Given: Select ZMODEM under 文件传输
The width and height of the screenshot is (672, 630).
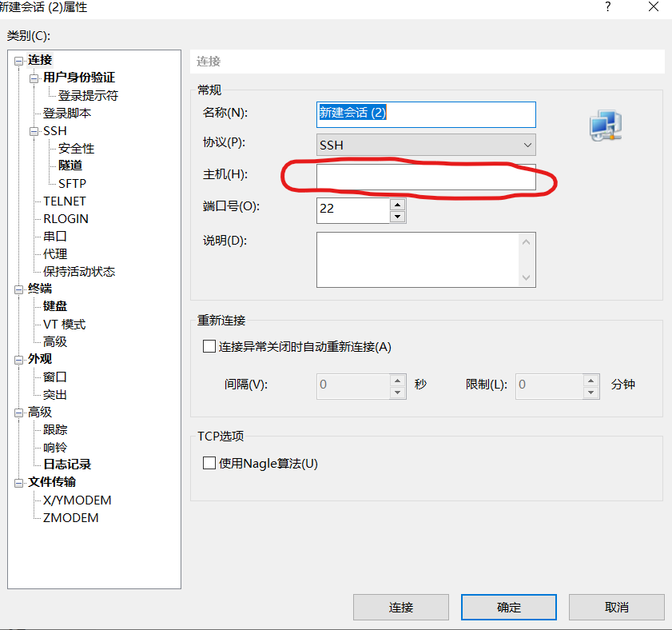Looking at the screenshot, I should (x=72, y=517).
